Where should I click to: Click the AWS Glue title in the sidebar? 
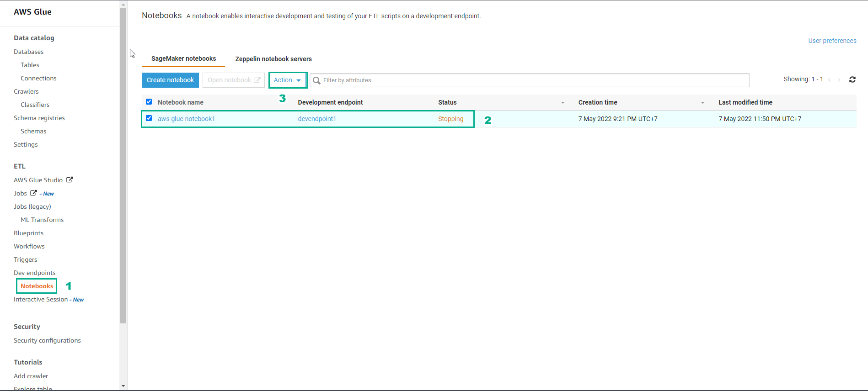32,12
